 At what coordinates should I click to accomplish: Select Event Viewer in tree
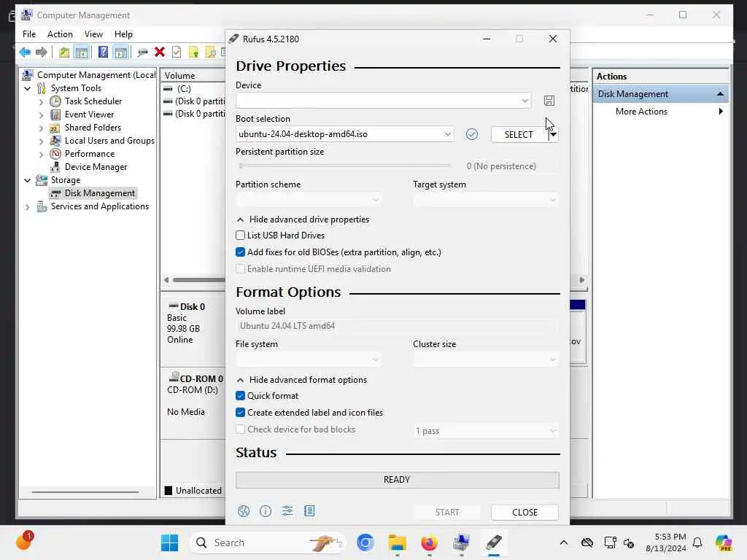pyautogui.click(x=89, y=114)
